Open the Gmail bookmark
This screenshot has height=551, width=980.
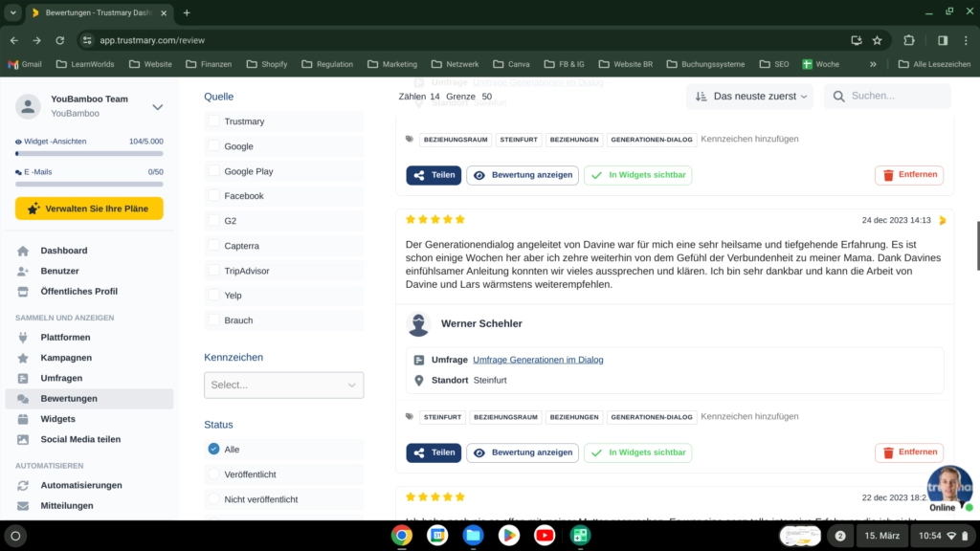[25, 64]
